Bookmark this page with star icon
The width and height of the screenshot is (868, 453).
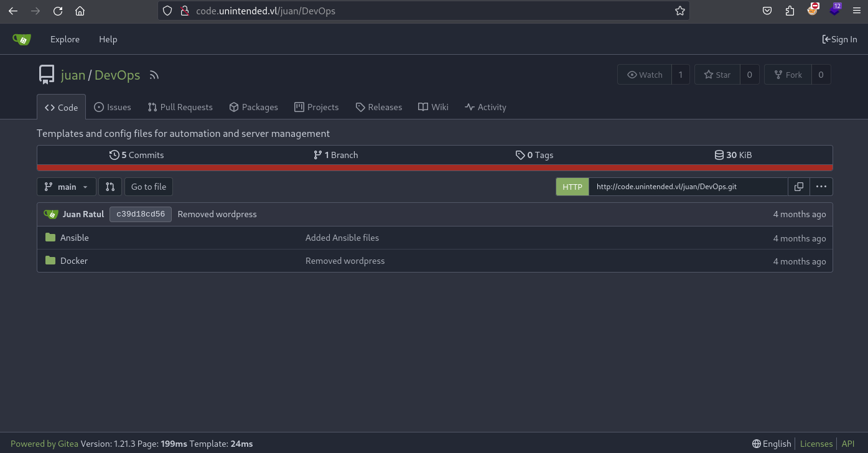(680, 11)
